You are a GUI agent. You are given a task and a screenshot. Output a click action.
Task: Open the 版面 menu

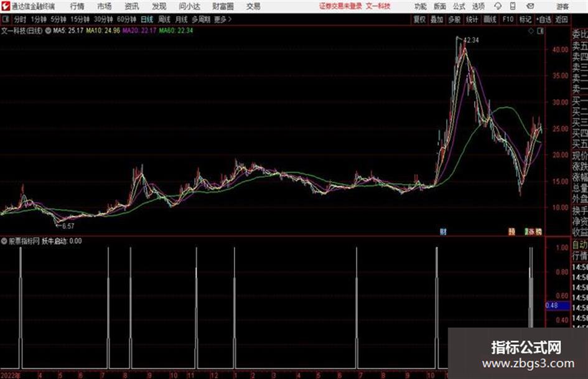pos(440,6)
